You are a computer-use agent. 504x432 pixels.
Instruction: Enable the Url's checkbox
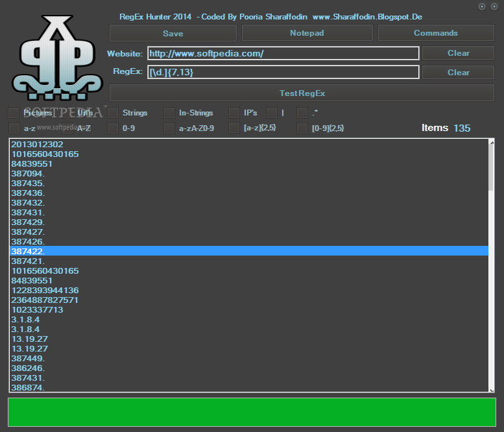[67, 113]
